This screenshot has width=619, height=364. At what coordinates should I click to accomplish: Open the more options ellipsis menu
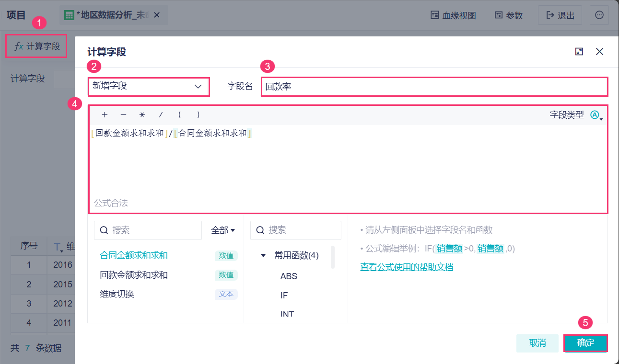tap(599, 15)
